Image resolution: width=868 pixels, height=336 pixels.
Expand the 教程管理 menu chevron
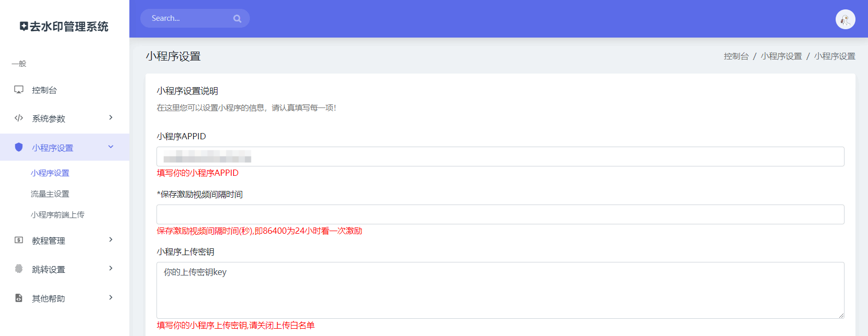coord(111,239)
